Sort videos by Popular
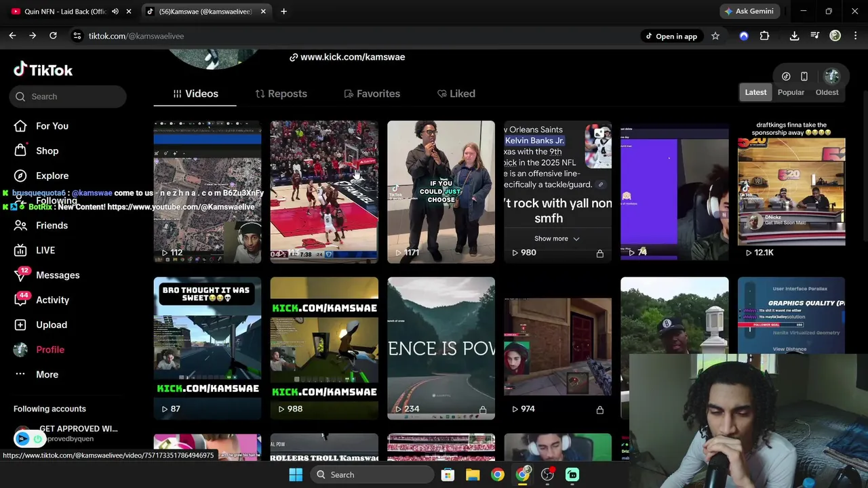 (791, 92)
